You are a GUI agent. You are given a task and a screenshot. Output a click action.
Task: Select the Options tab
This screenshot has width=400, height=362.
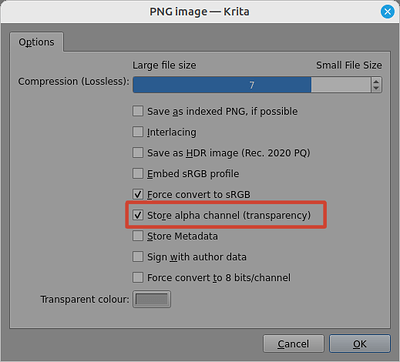36,42
